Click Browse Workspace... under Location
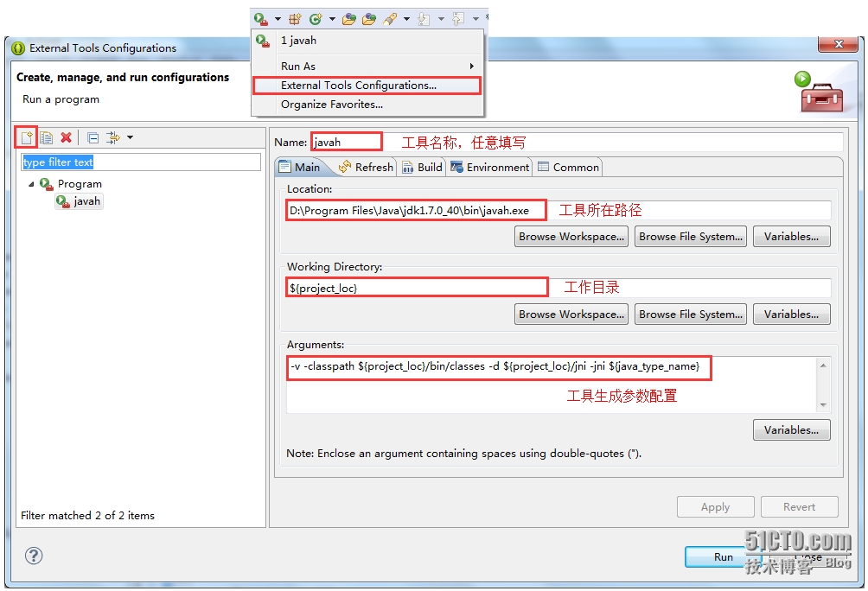868x591 pixels. 571,236
